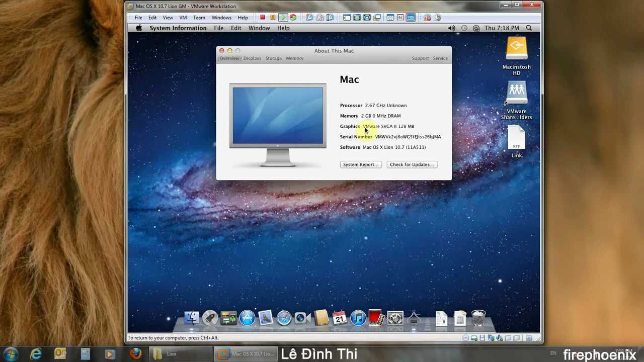Image resolution: width=644 pixels, height=362 pixels.
Task: Open the Mac Help menu
Action: [x=283, y=28]
